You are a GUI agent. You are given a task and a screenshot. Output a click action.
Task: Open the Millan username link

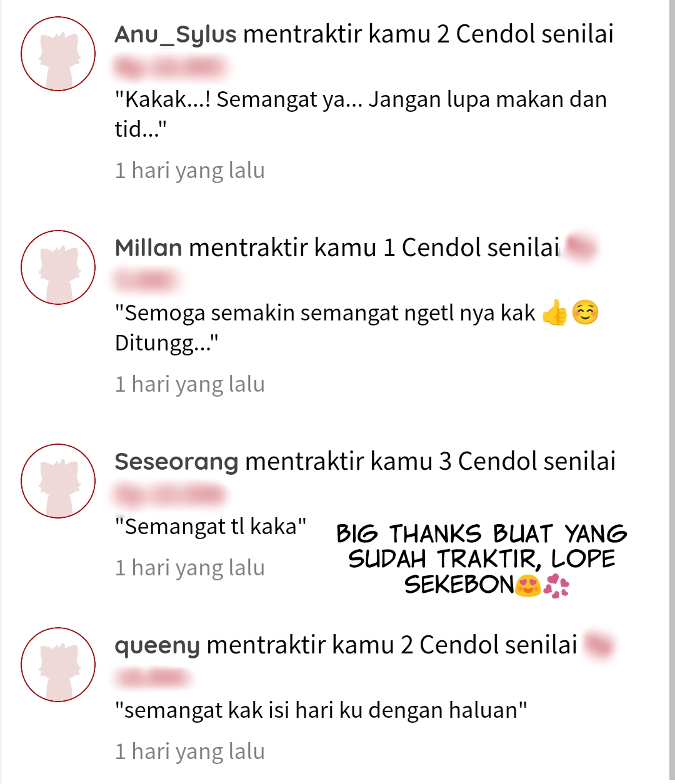click(x=149, y=248)
